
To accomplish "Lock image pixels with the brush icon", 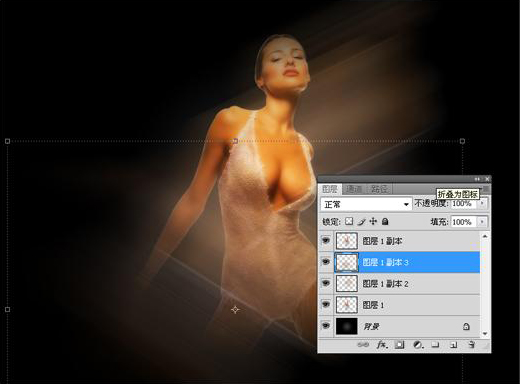I will coord(361,221).
